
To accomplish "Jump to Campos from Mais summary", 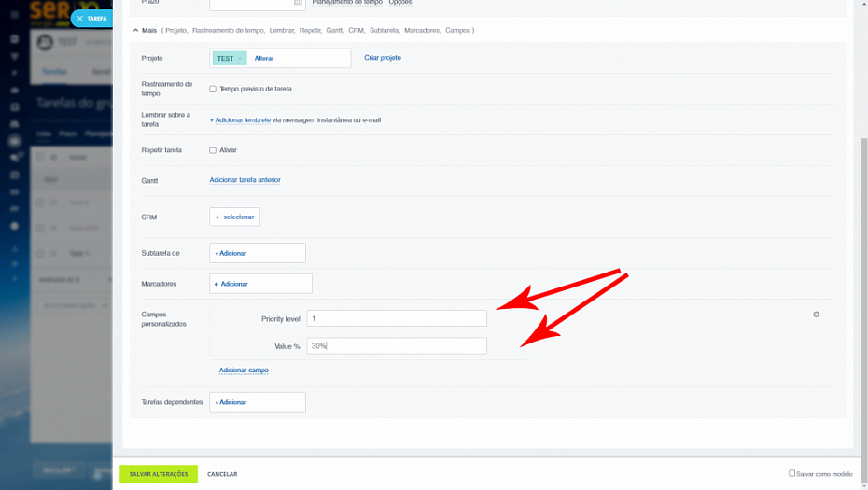I will click(x=458, y=31).
